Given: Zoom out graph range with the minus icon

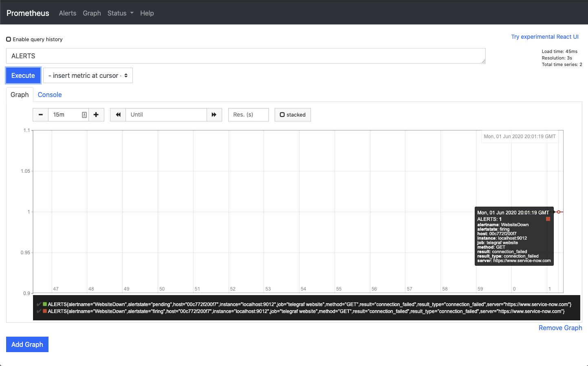Looking at the screenshot, I should 40,115.
